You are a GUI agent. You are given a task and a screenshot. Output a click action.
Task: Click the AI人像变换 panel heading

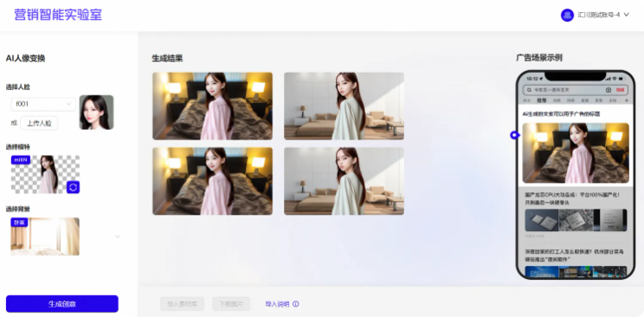pyautogui.click(x=25, y=58)
